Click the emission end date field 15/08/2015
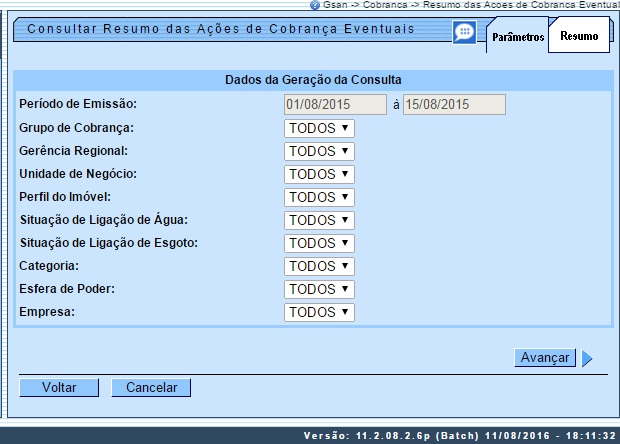 pyautogui.click(x=454, y=105)
